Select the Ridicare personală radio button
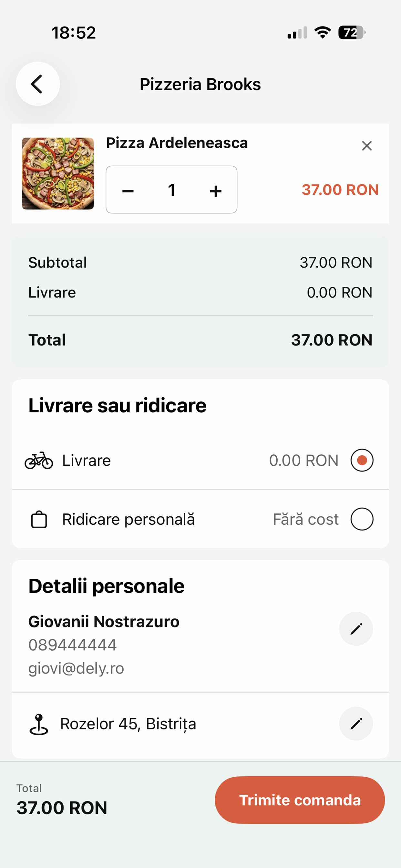 click(362, 519)
